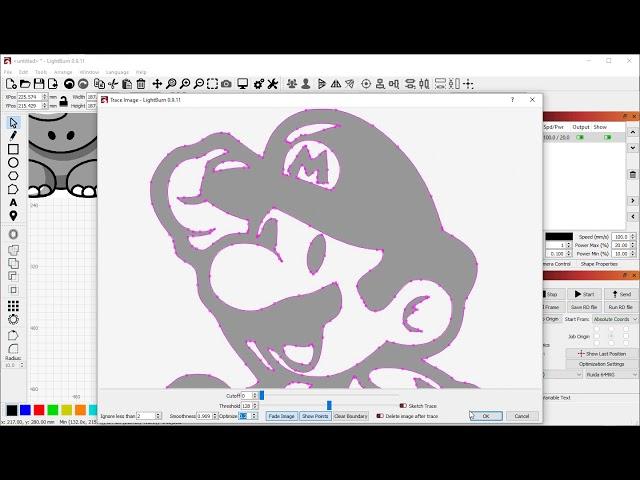Undo the last action
The width and height of the screenshot is (640, 480).
pos(69,84)
